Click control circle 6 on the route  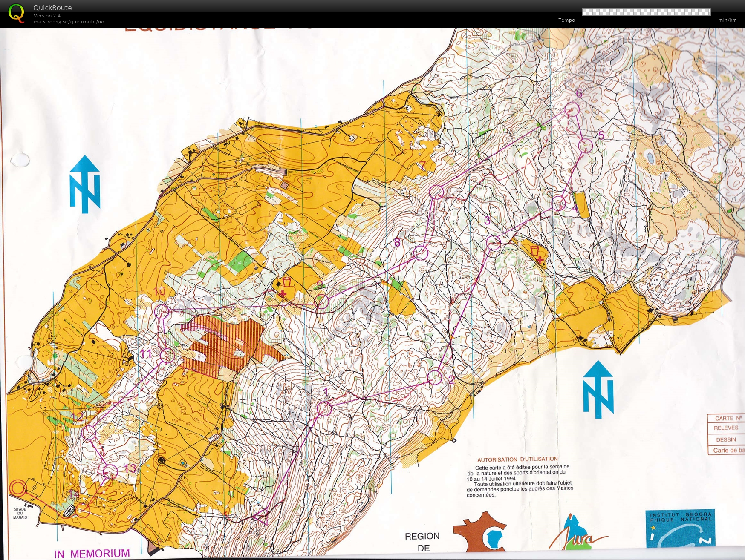coord(572,109)
